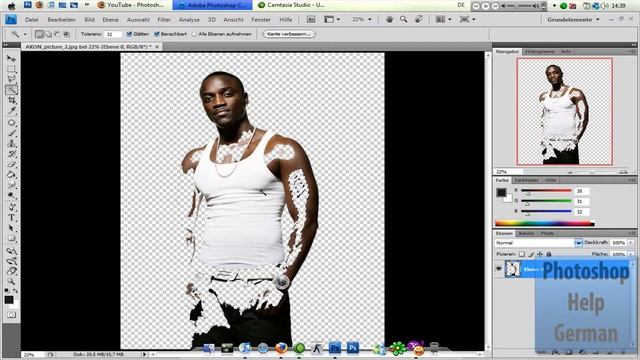Choose the Intersect with selection mode icon
Image resolution: width=640 pixels, height=360 pixels.
tap(66, 34)
